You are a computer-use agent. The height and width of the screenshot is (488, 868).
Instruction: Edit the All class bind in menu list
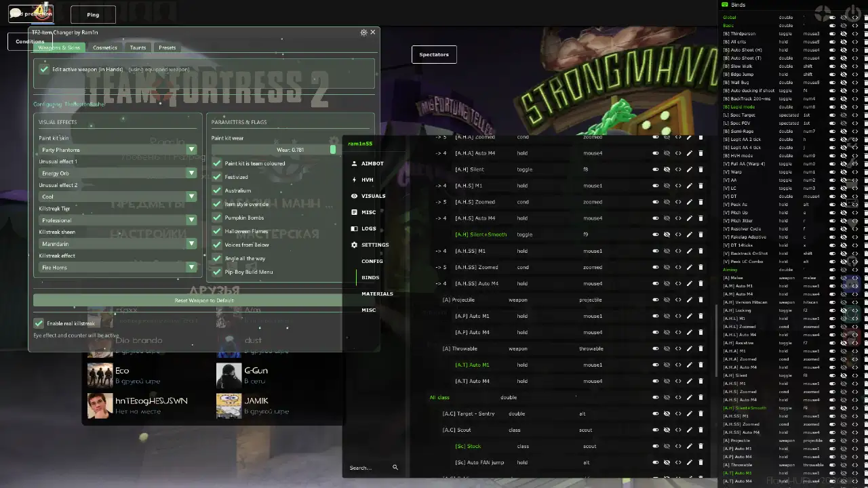coord(689,397)
